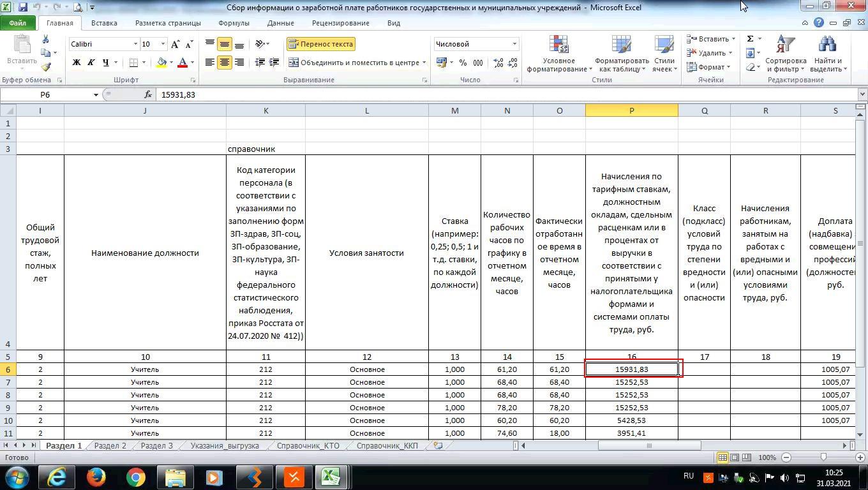The width and height of the screenshot is (868, 490).
Task: Click decrease decimal icon
Action: [x=512, y=63]
